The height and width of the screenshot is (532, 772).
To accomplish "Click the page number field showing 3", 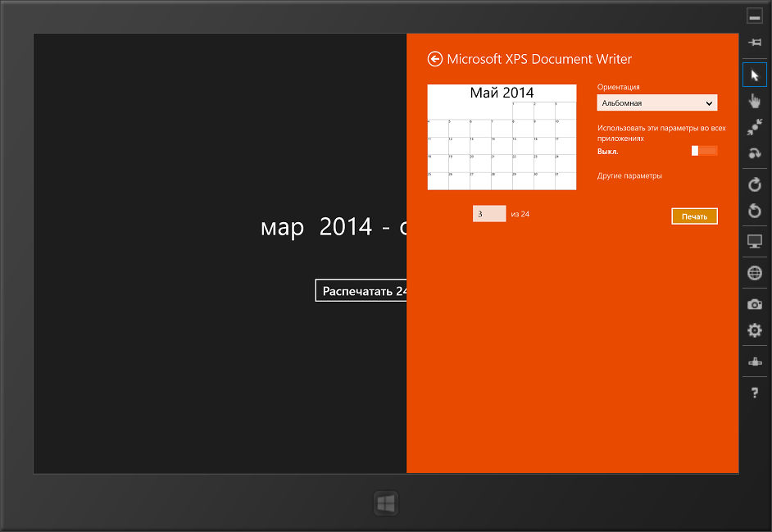I will 489,214.
